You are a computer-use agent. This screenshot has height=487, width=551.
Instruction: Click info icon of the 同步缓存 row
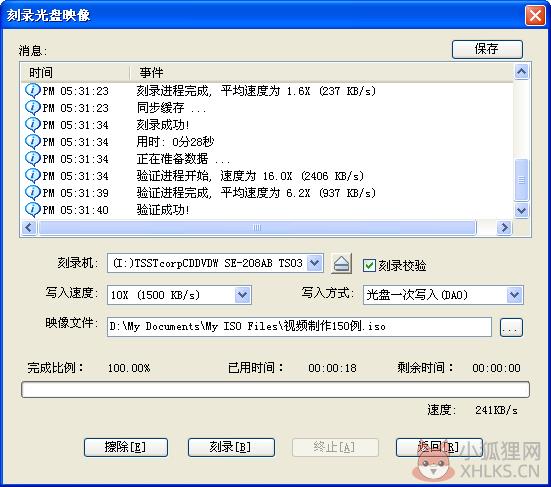click(x=33, y=108)
